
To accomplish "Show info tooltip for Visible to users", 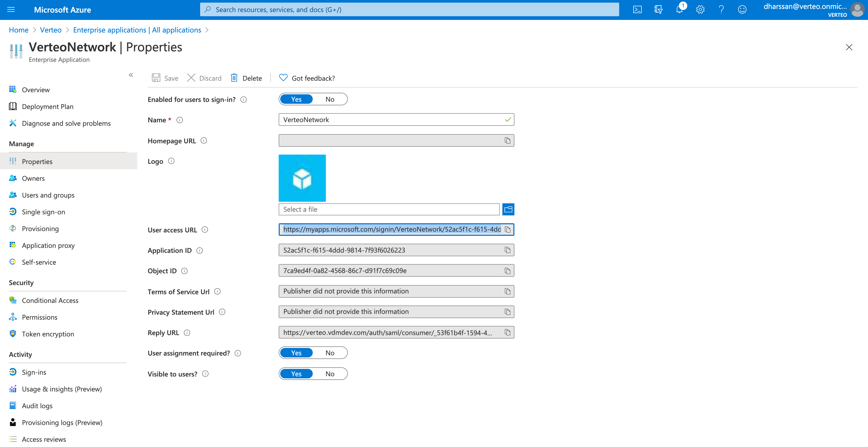I will coord(205,374).
